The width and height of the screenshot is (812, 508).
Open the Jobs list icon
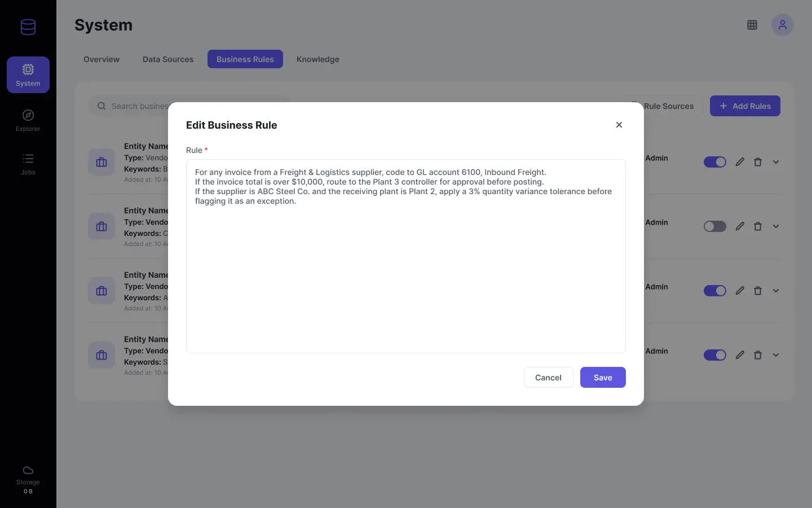28,159
